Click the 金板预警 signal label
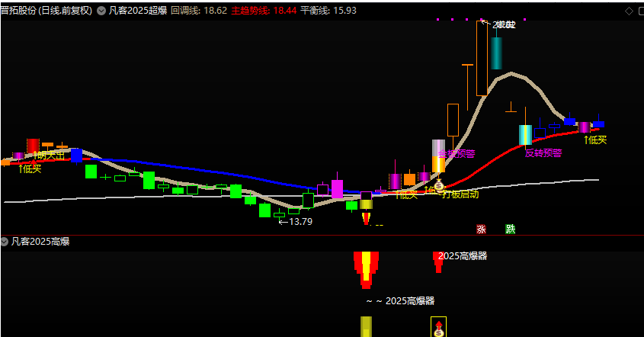Viewport: 644px width, 337px height. [457, 154]
